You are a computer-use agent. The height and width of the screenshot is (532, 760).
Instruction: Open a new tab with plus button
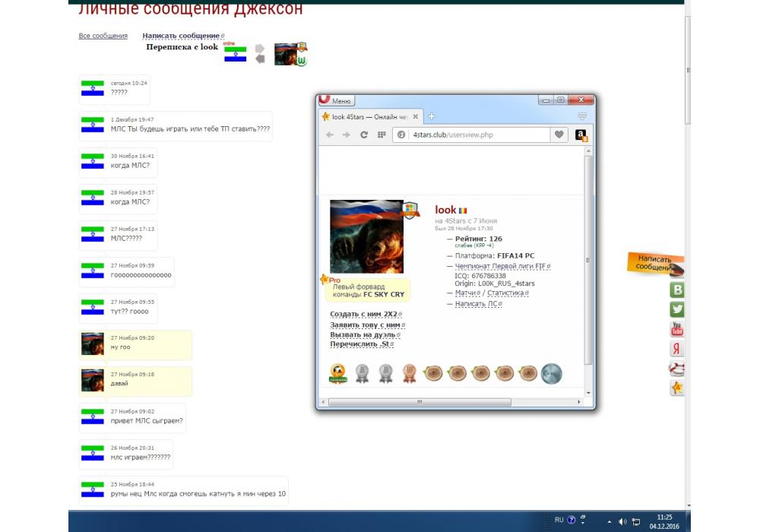(x=432, y=116)
